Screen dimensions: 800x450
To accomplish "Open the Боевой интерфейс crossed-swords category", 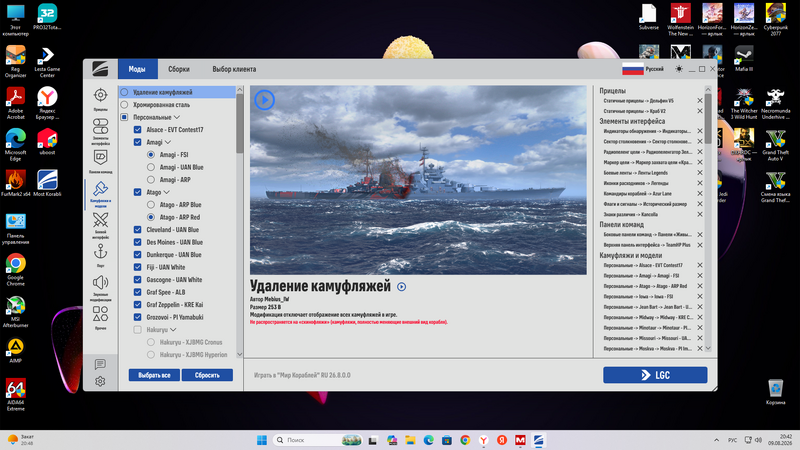I will pyautogui.click(x=101, y=225).
